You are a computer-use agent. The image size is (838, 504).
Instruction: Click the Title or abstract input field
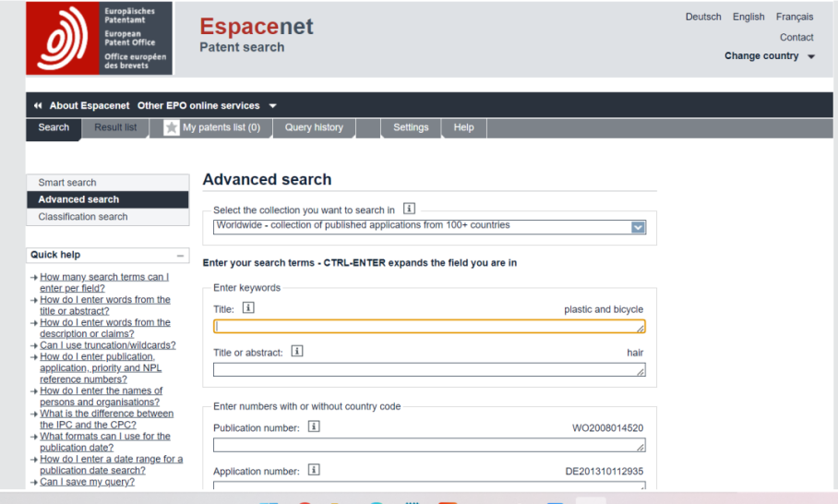[429, 369]
